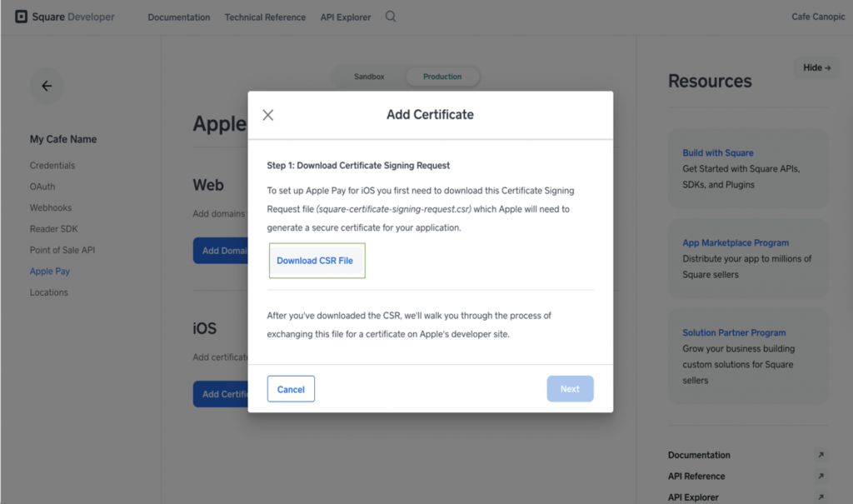Click the Resources panel heading
Image resolution: width=853 pixels, height=504 pixels.
pos(710,81)
